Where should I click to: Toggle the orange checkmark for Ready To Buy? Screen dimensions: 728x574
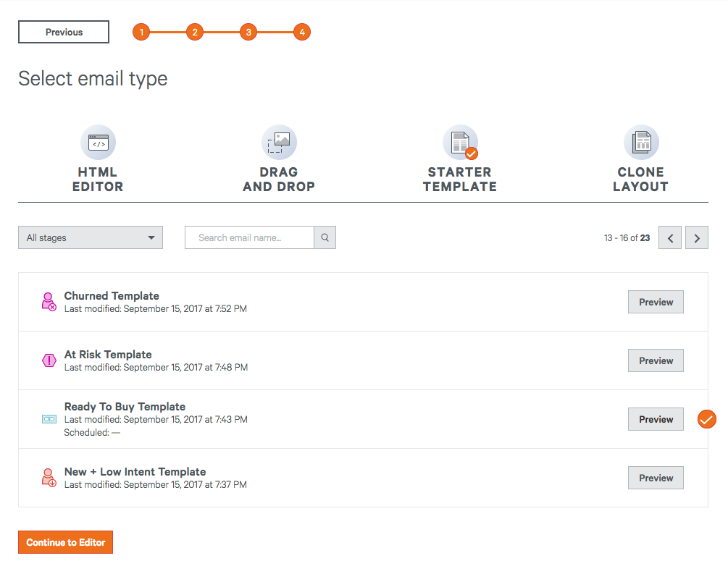point(707,419)
